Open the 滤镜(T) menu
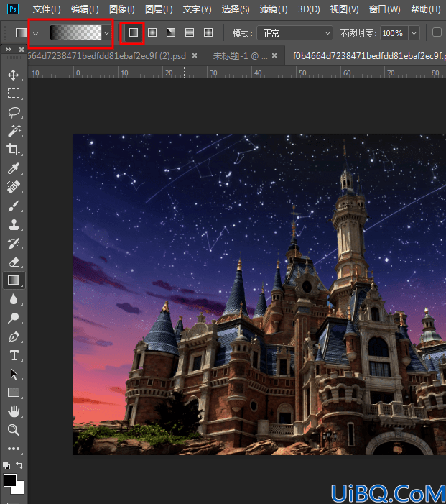446x504 pixels. point(274,9)
